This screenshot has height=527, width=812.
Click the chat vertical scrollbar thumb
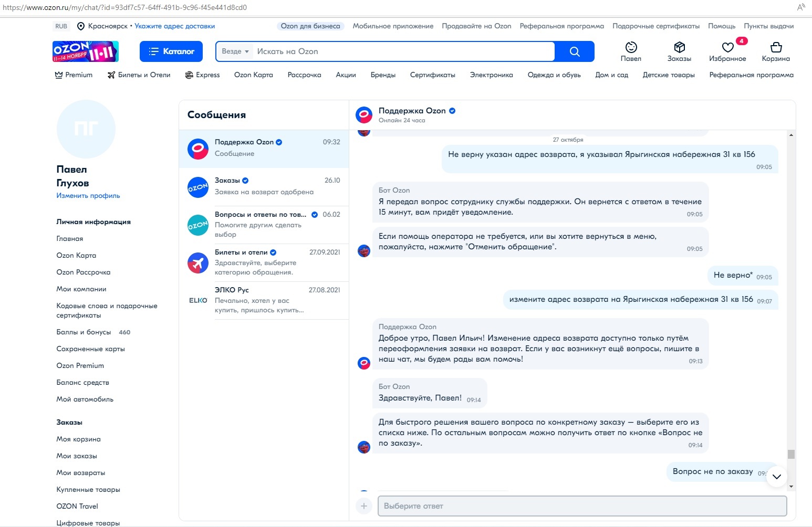(791, 454)
